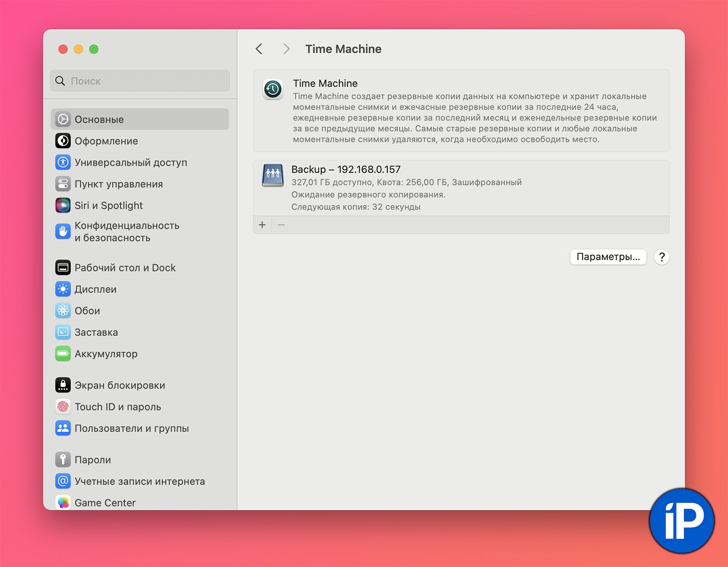Click the Обои flower icon
Screen dimensions: 728x567
coord(63,311)
